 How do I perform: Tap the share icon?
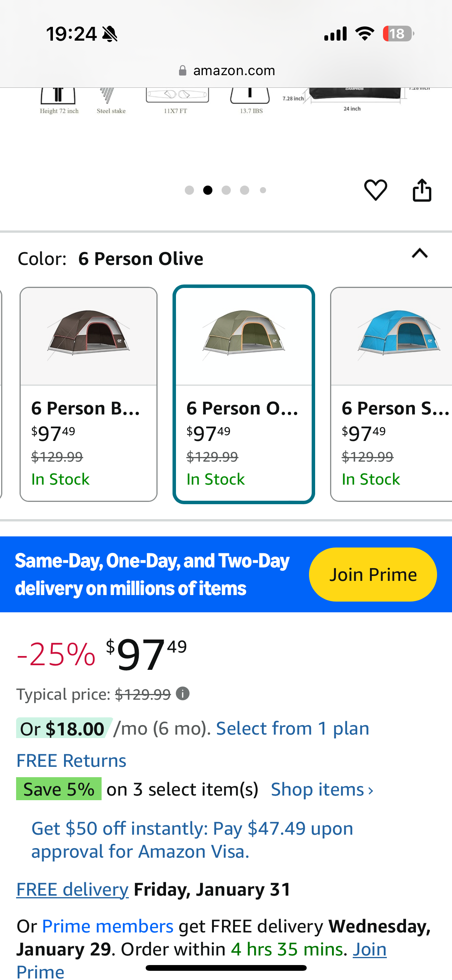(422, 190)
